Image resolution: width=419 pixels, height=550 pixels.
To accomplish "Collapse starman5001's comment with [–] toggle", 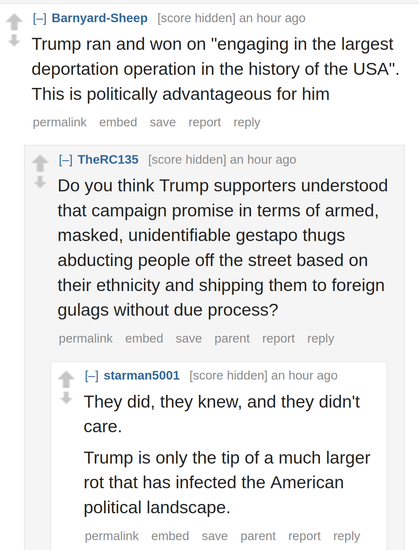I will pos(92,376).
